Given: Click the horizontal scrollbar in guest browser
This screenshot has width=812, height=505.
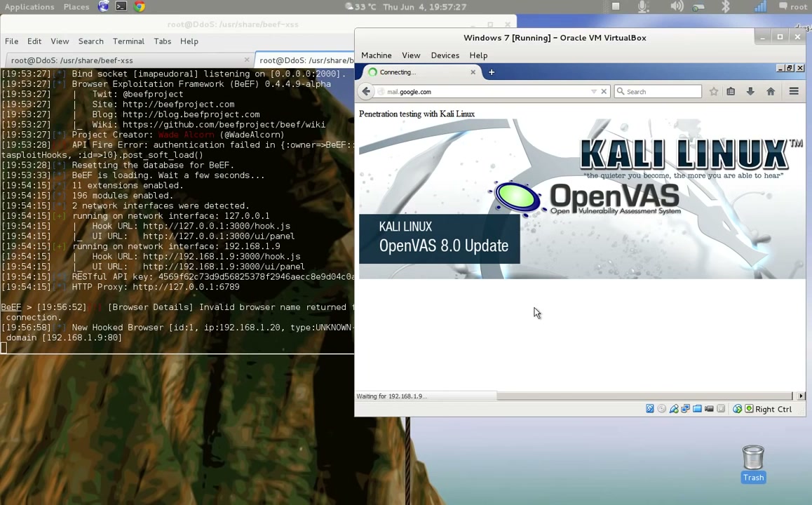Looking at the screenshot, I should pos(644,396).
